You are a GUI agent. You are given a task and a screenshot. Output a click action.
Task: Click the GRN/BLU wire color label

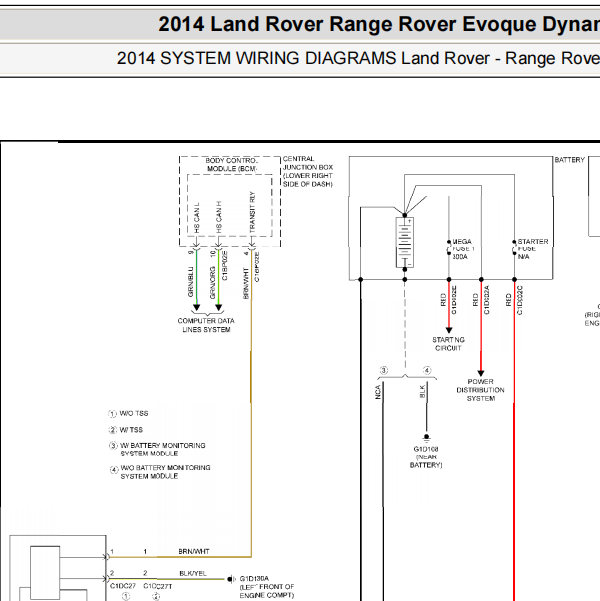pos(191,282)
